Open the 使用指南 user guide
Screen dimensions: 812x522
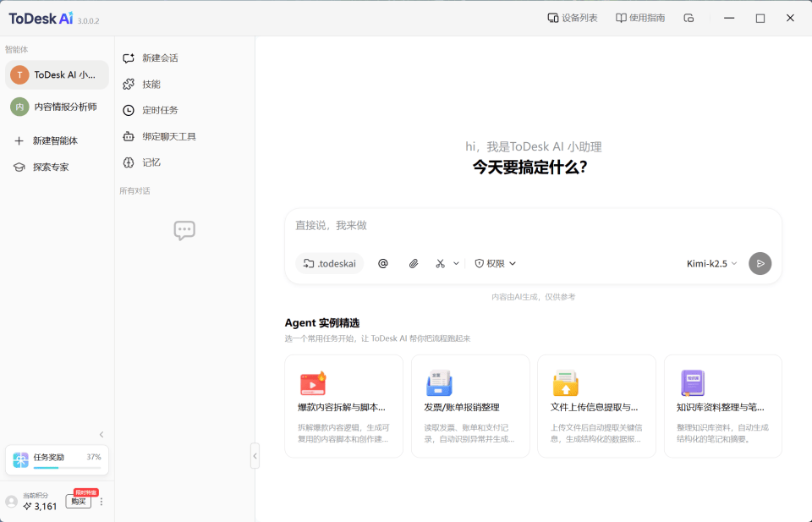tap(640, 18)
